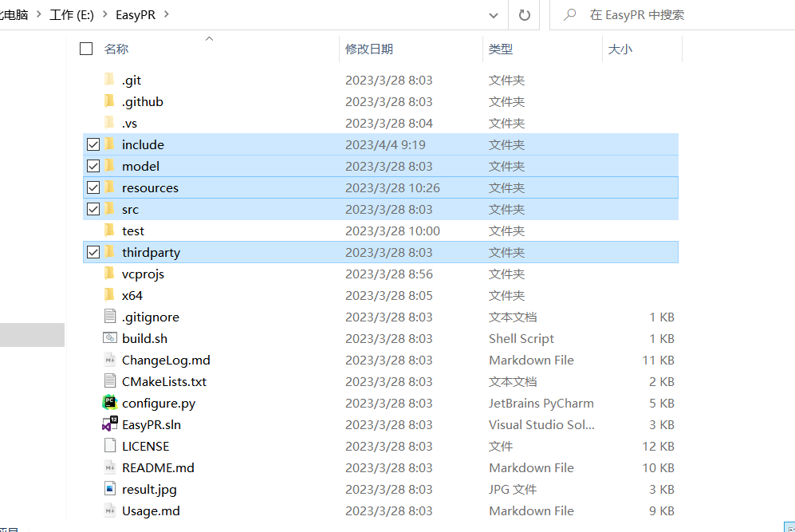Uncheck the thirdparty folder checkbox

[x=93, y=252]
